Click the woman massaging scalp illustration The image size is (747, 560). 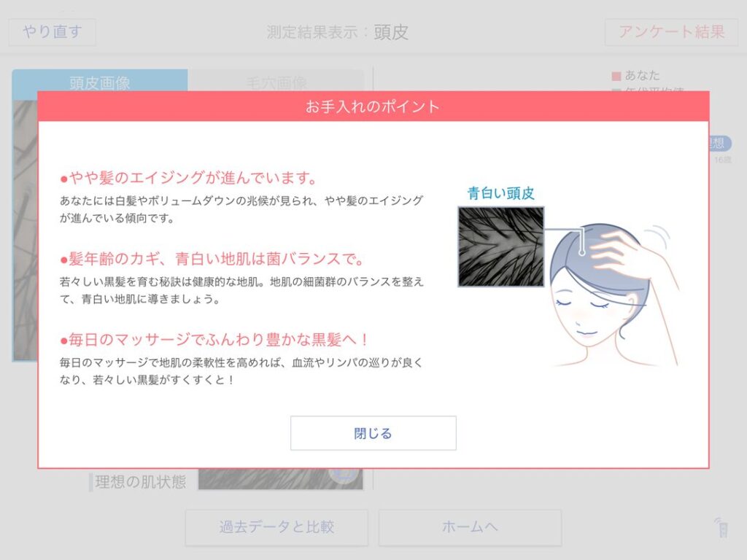tap(614, 295)
